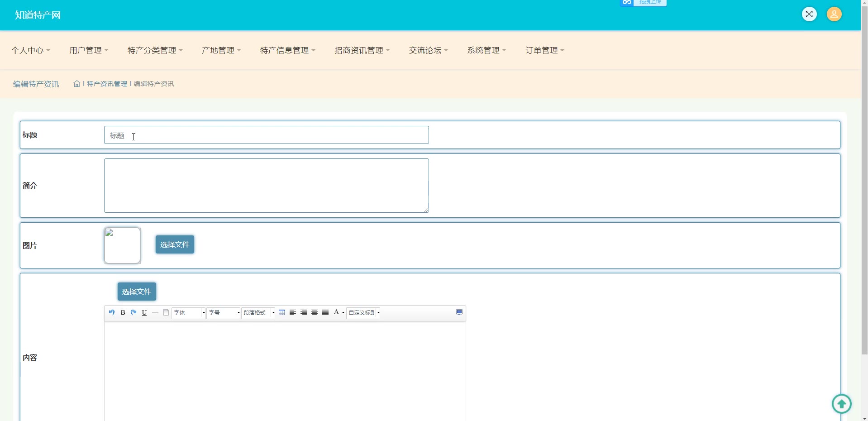Align text left in the editor
Viewport: 868px width, 421px height.
tap(293, 312)
